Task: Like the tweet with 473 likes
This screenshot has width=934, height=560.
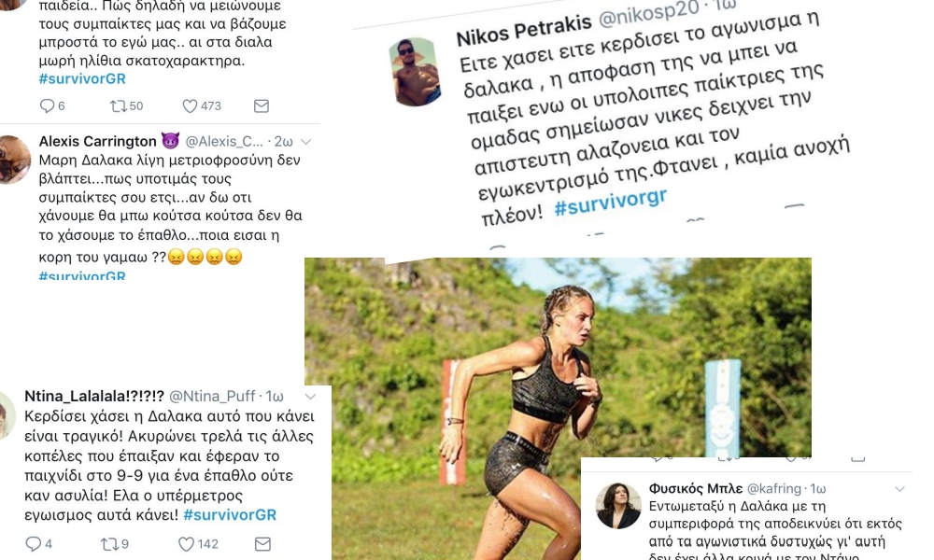Action: tap(190, 105)
